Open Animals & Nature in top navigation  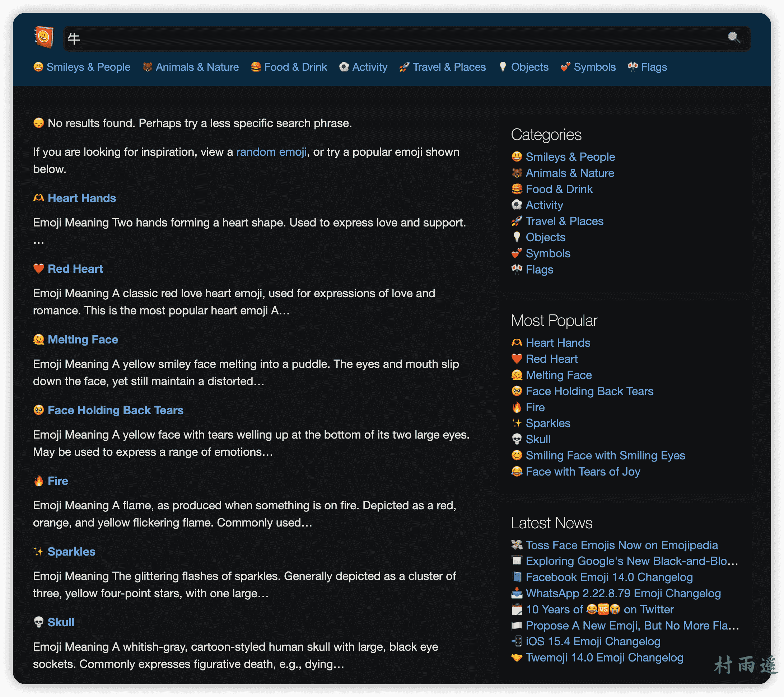197,67
